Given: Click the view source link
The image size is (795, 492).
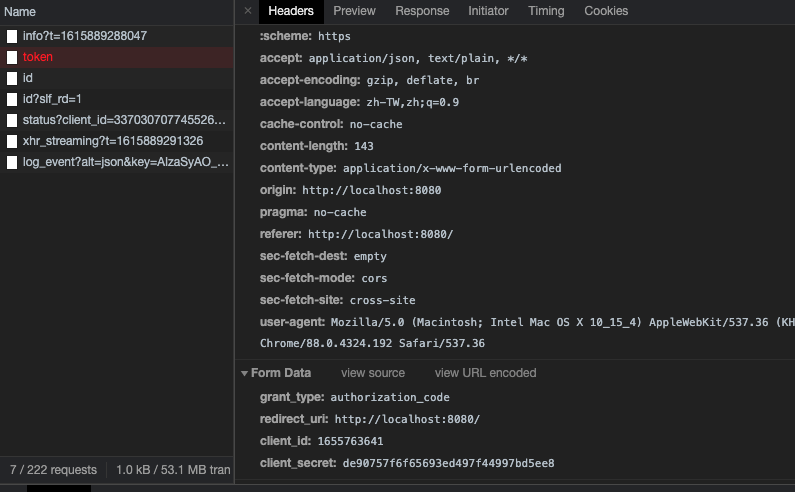Looking at the screenshot, I should pos(373,373).
